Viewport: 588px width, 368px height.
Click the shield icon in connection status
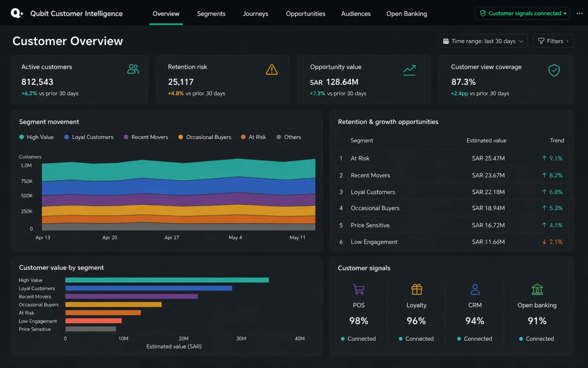pos(483,13)
